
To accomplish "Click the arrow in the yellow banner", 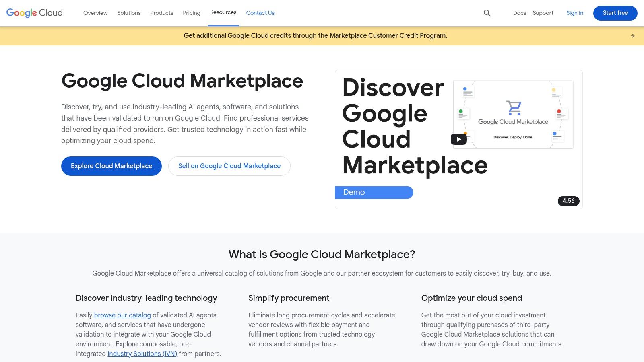I will [x=633, y=35].
